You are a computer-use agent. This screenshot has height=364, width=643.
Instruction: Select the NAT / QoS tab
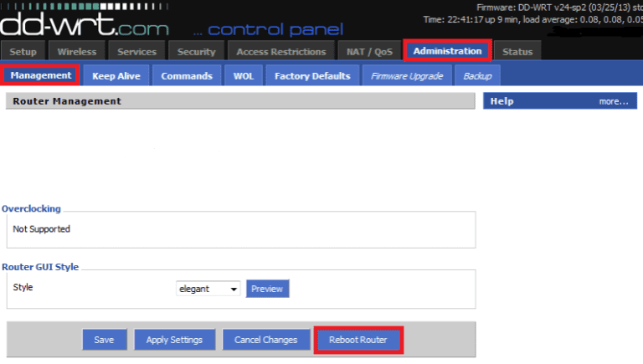pos(369,52)
